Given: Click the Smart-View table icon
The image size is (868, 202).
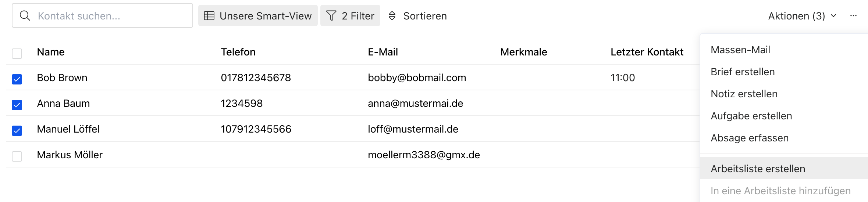Looking at the screenshot, I should pos(209,16).
